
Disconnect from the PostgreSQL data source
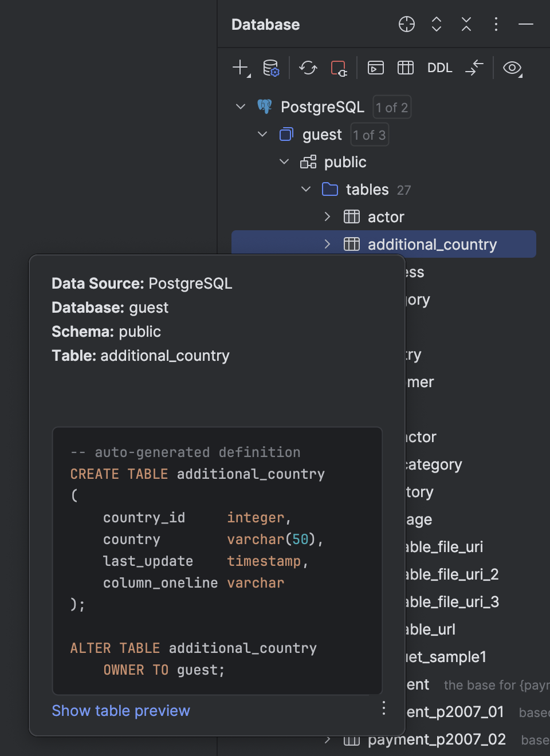click(339, 68)
